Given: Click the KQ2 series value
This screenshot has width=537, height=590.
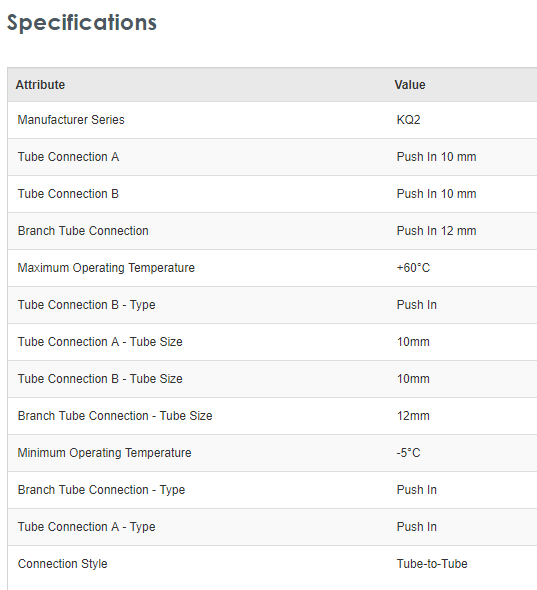Looking at the screenshot, I should click(x=408, y=120).
